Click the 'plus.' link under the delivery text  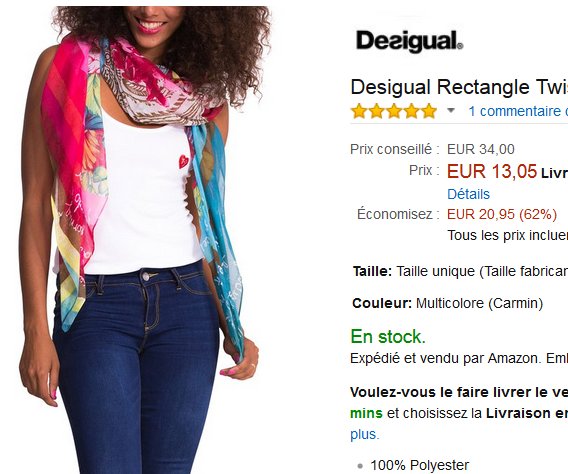(x=364, y=434)
